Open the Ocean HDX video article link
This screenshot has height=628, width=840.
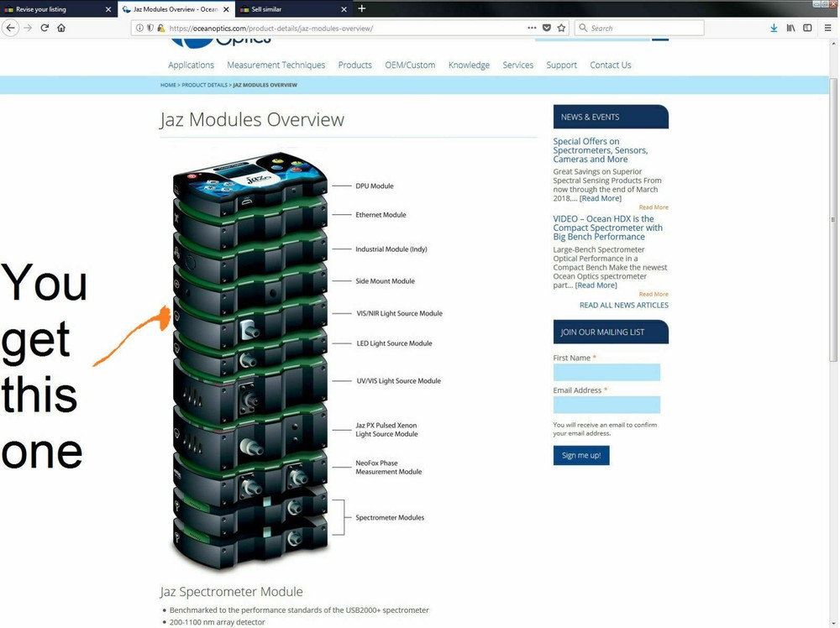pyautogui.click(x=607, y=228)
